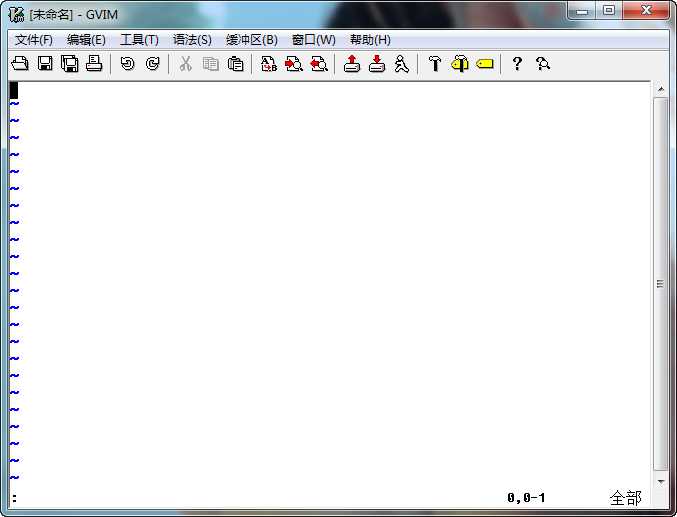Print the buffer using the printer icon

tap(94, 63)
